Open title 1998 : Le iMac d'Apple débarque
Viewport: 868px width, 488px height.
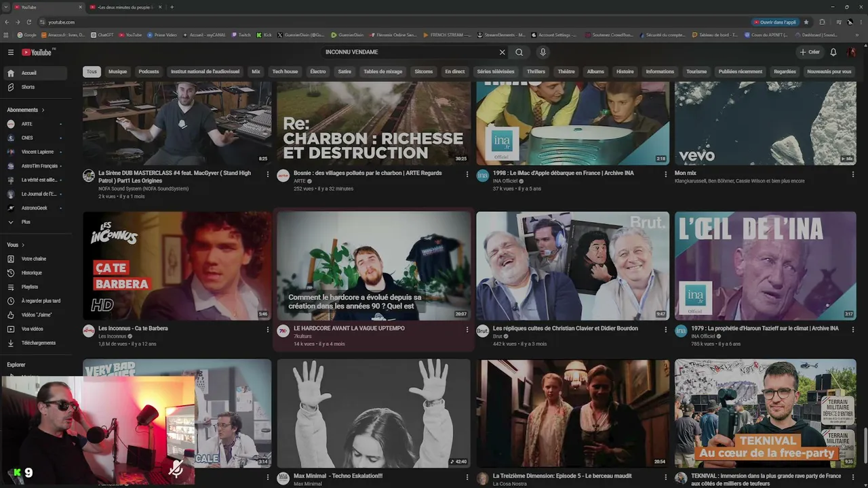564,173
